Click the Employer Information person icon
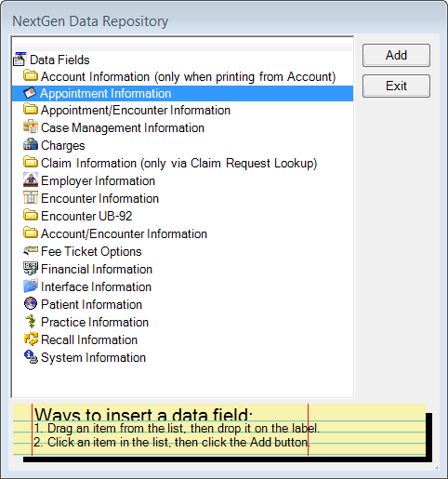The image size is (448, 479). tap(31, 180)
